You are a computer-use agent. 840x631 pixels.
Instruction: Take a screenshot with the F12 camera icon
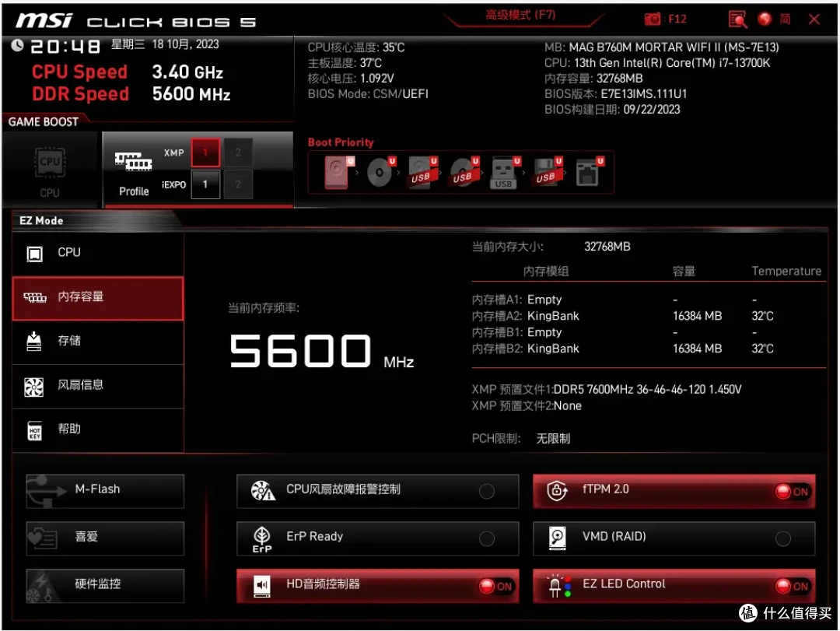(652, 19)
